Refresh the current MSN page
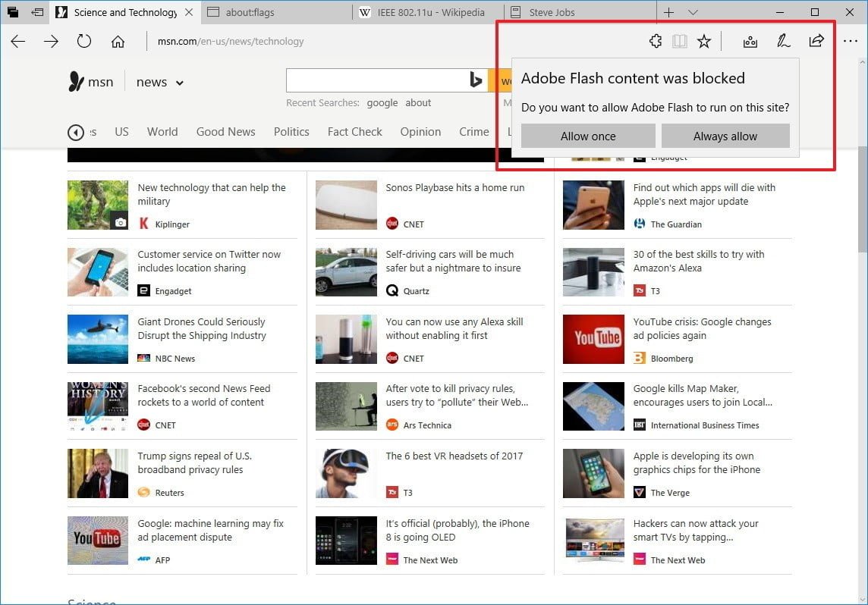The image size is (868, 605). tap(84, 42)
